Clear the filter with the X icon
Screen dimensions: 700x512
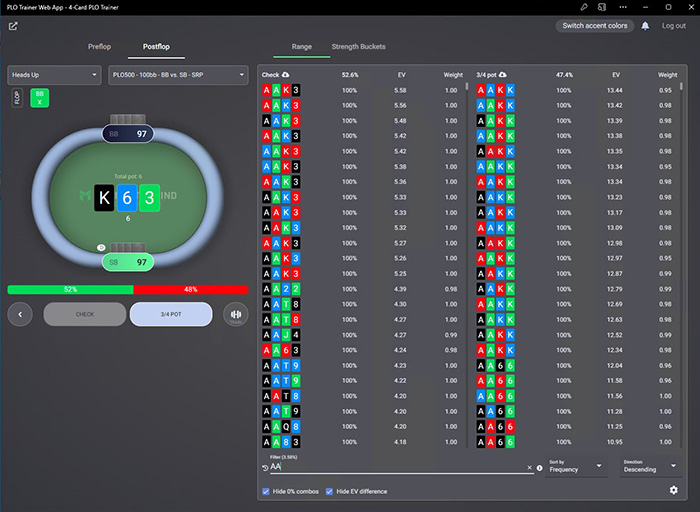click(529, 467)
